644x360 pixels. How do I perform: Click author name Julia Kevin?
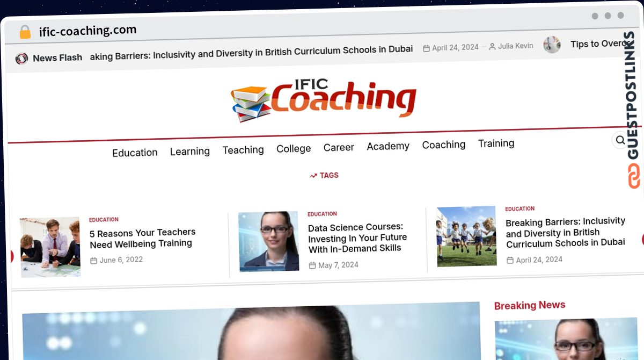point(515,46)
